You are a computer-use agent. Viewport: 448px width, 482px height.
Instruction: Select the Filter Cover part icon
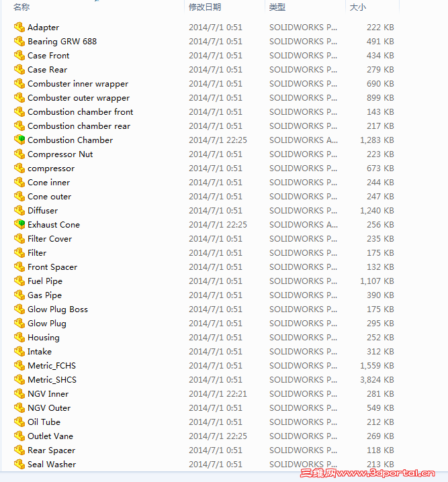[19, 239]
